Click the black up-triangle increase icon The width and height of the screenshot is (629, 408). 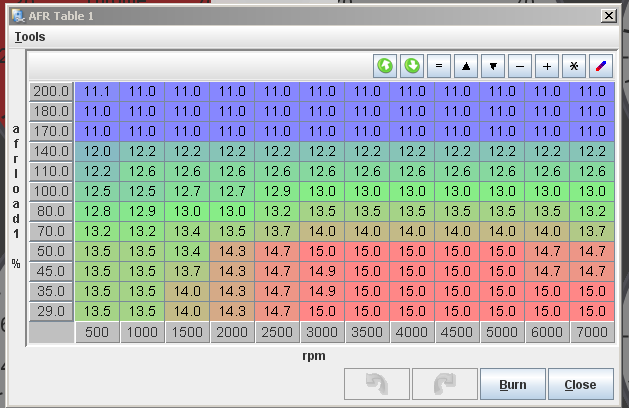click(x=466, y=66)
